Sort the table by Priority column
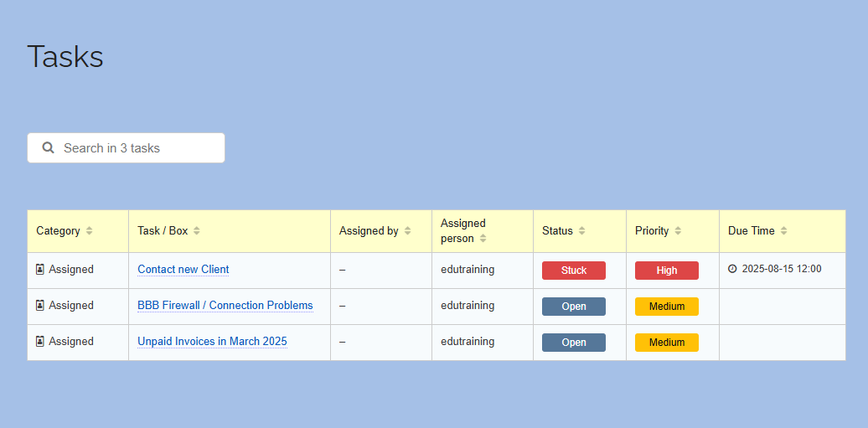The image size is (868, 428). pos(678,231)
